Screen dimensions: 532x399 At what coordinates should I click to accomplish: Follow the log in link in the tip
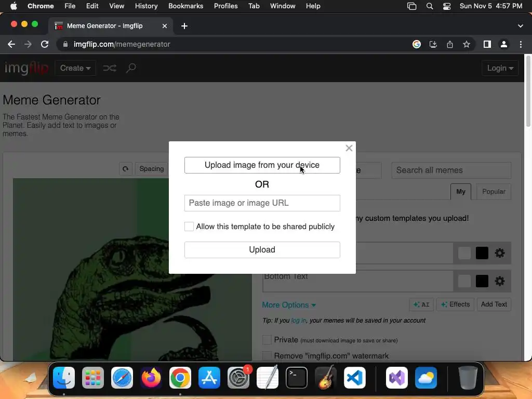pyautogui.click(x=299, y=321)
